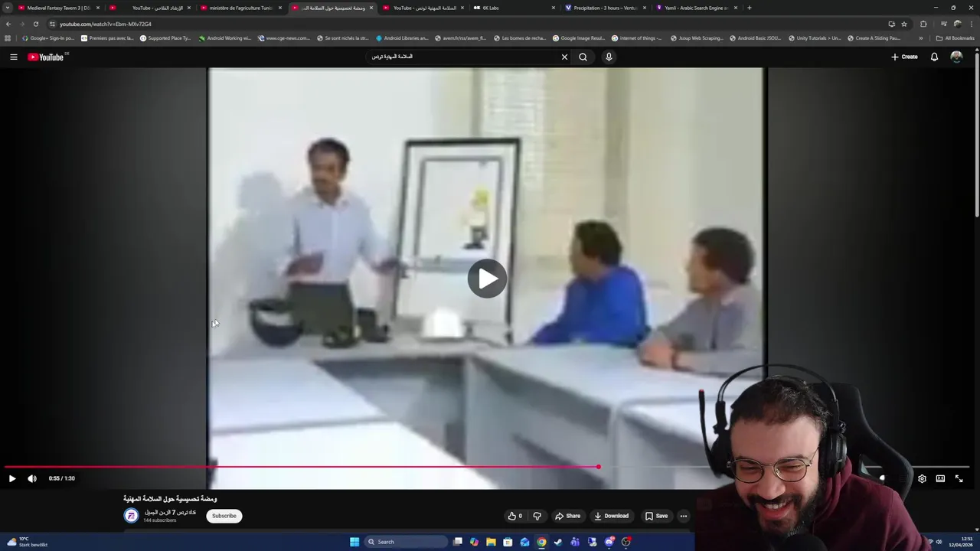Open Chrome from the taskbar
This screenshot has height=551, width=980.
point(541,542)
